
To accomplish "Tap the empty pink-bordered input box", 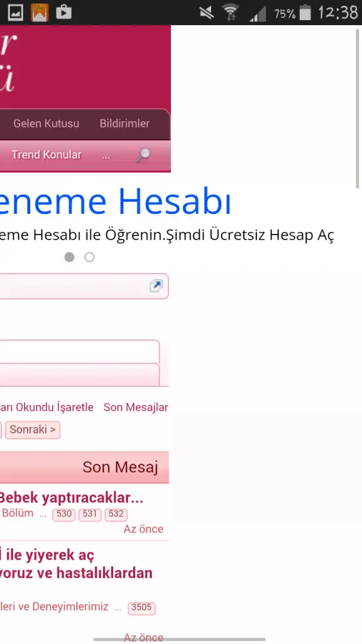I will point(80,352).
